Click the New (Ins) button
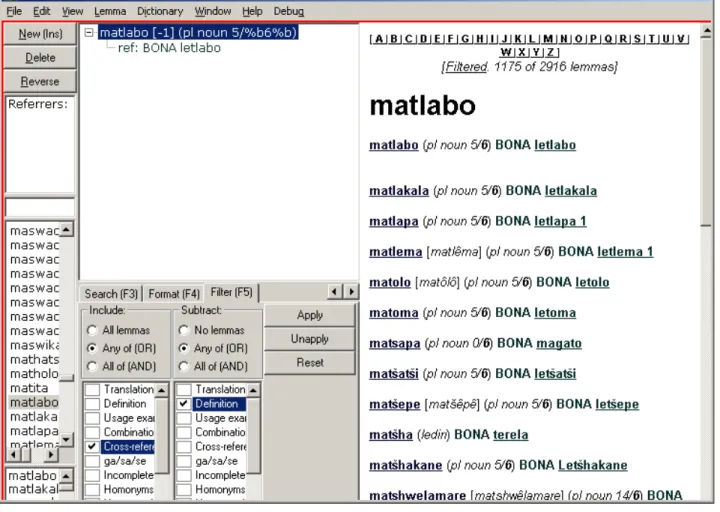The height and width of the screenshot is (512, 720). pyautogui.click(x=40, y=34)
